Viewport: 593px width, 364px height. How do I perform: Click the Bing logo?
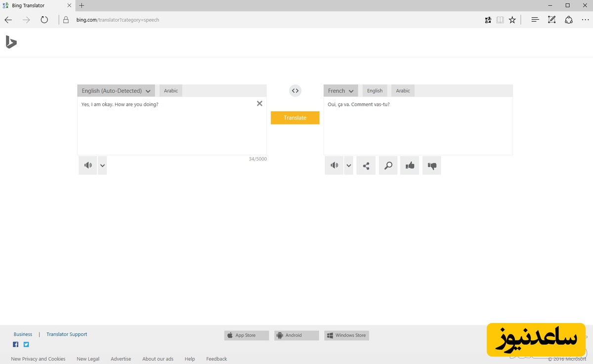[11, 42]
